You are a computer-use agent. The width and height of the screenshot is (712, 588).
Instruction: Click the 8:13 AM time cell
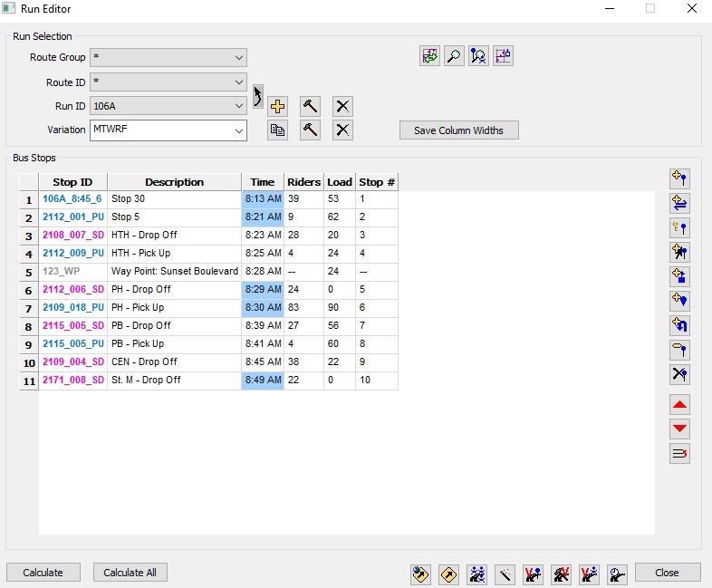point(263,199)
